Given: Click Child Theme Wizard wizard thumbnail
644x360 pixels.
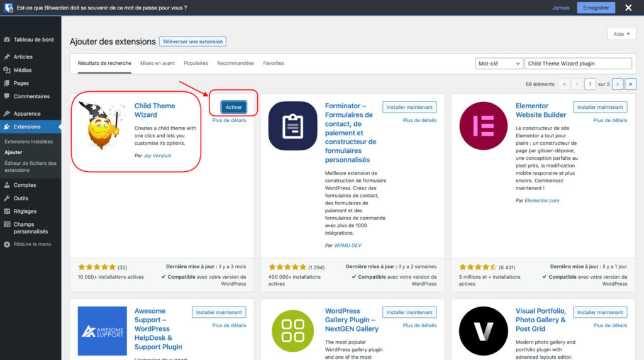Looking at the screenshot, I should 103,125.
